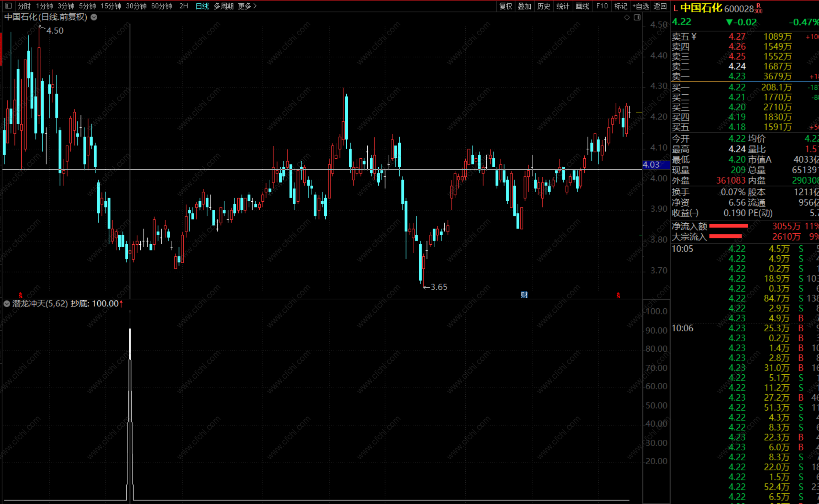Click the R300 badge next to stock code
819x504 pixels.
(x=758, y=8)
